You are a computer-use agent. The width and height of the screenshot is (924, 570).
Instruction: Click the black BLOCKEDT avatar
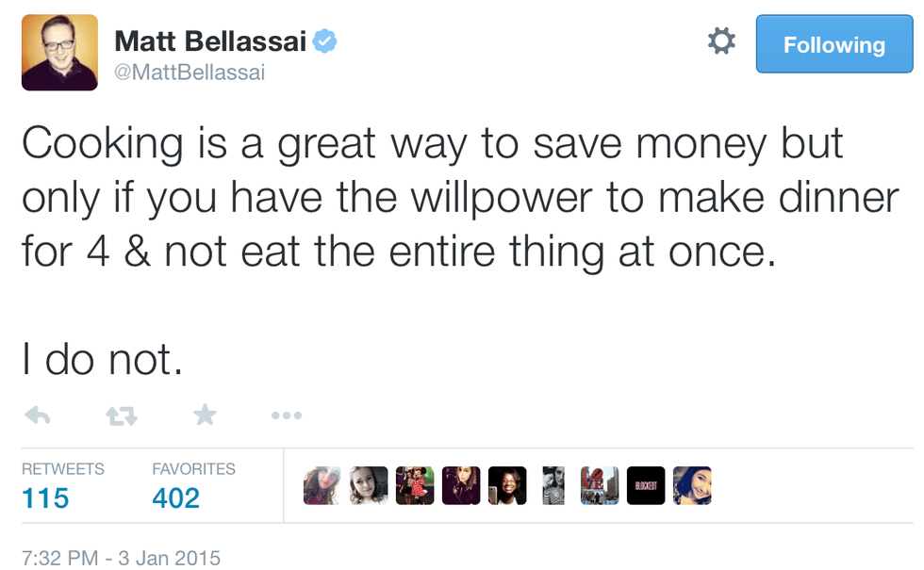point(646,486)
